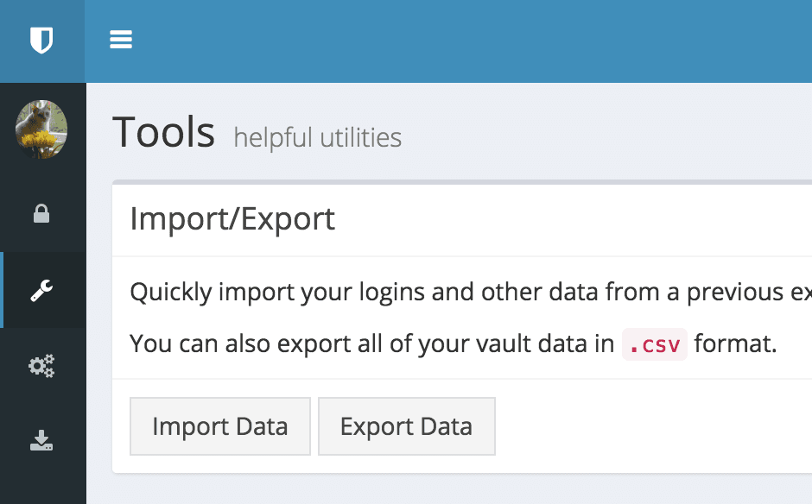Select the Import/Export panel header
The height and width of the screenshot is (504, 812).
pos(232,219)
